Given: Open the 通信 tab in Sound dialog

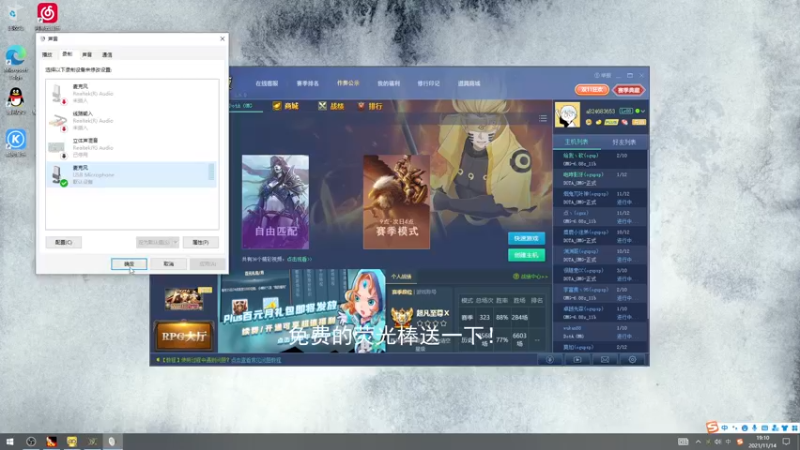Looking at the screenshot, I should tap(107, 54).
